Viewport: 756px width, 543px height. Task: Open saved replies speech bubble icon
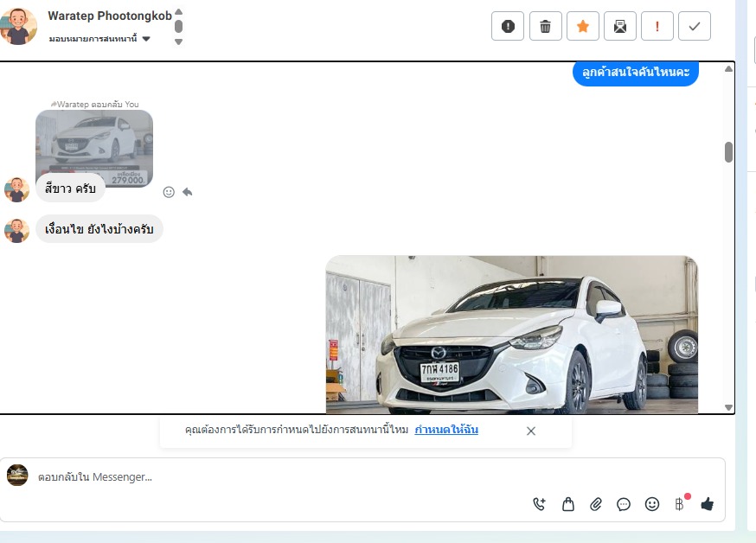tap(624, 504)
